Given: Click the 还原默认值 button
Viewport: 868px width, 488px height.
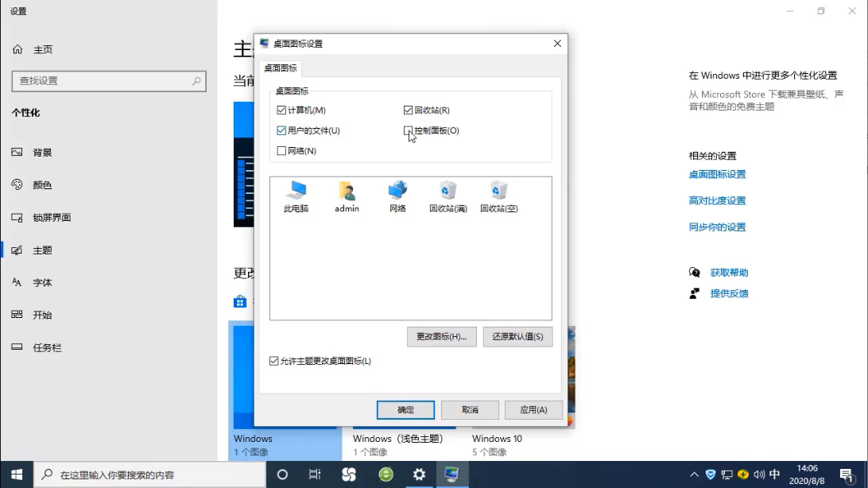Looking at the screenshot, I should (517, 337).
